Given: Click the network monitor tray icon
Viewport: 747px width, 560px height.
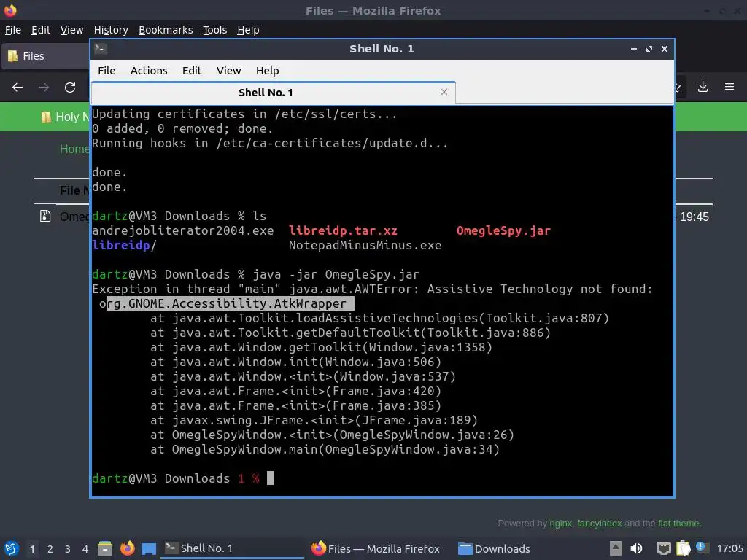Looking at the screenshot, I should coord(663,548).
